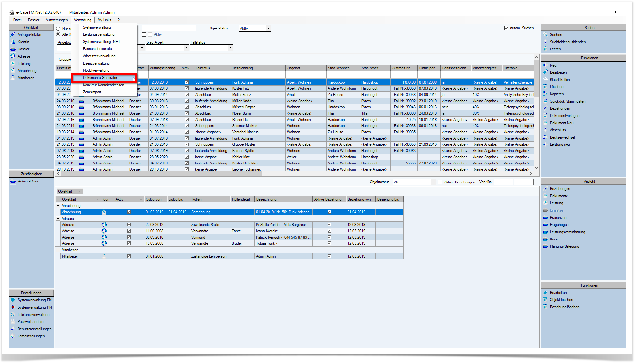
Task: Select the Adresse icon in Objektart panel
Action: pyautogui.click(x=13, y=56)
